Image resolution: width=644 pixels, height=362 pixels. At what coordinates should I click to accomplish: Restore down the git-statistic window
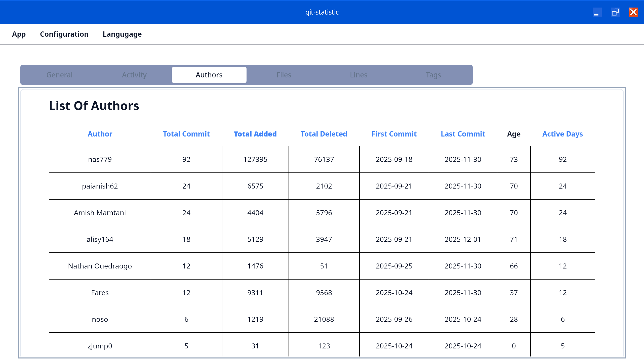[615, 12]
